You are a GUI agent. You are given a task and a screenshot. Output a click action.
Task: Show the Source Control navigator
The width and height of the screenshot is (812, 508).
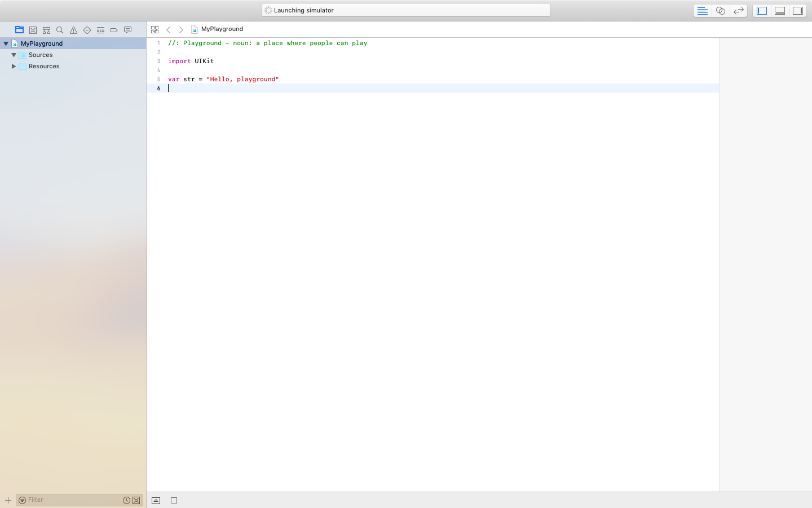pyautogui.click(x=33, y=30)
